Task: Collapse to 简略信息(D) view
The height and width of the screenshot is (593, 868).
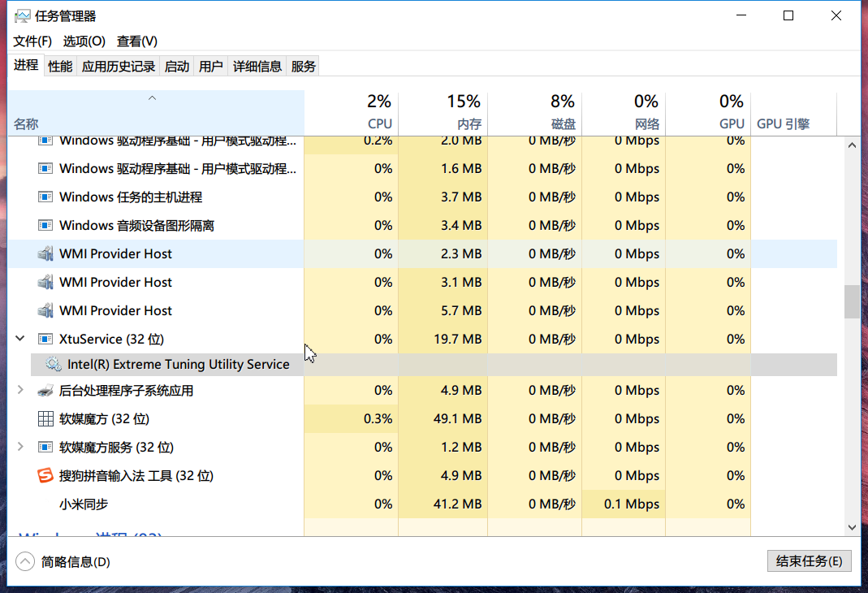Action: [x=63, y=561]
